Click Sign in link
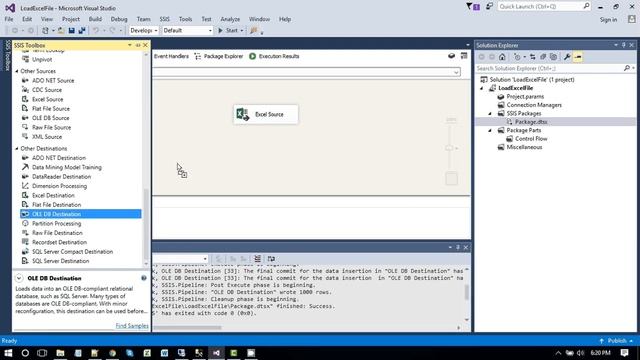640x360 pixels. tap(608, 20)
